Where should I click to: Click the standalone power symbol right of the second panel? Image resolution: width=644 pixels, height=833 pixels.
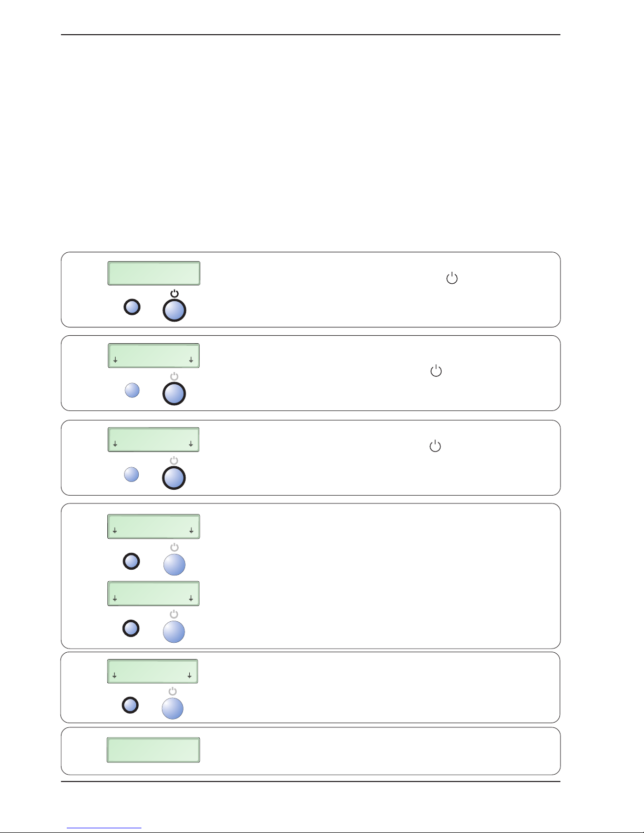pyautogui.click(x=436, y=372)
